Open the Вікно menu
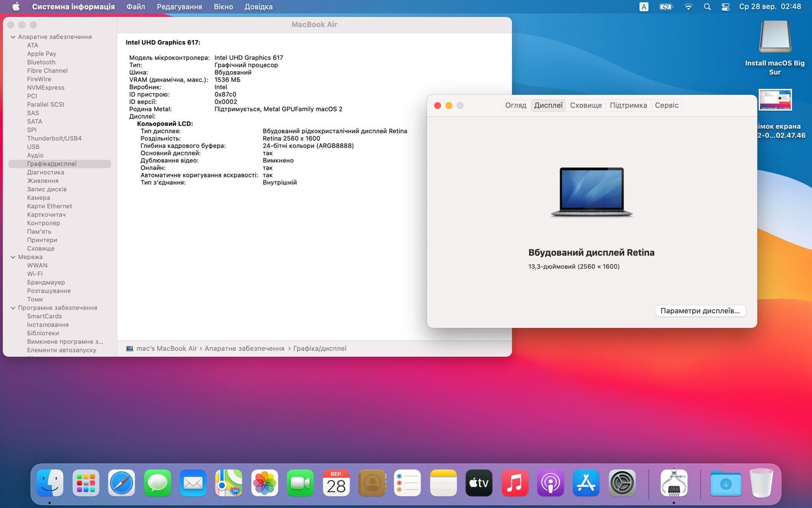The width and height of the screenshot is (812, 508). tap(223, 7)
